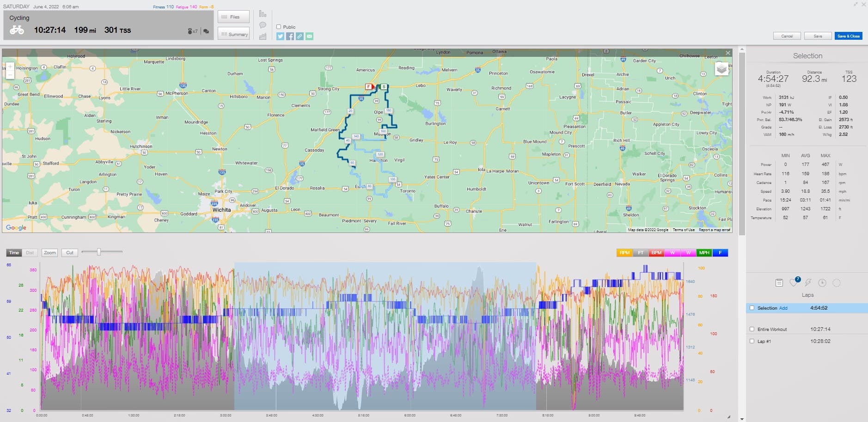
Task: Enable the Public checkbox
Action: point(279,27)
